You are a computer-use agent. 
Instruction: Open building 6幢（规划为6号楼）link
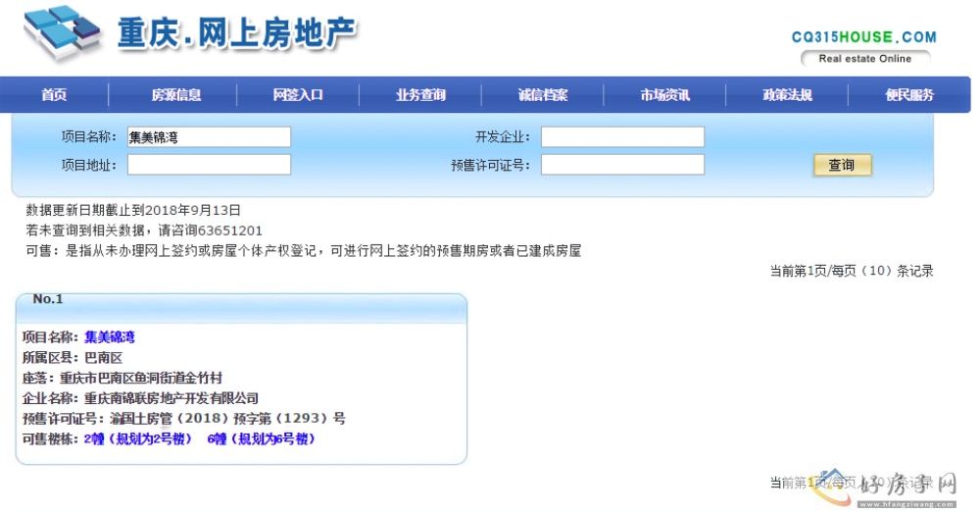[261, 438]
